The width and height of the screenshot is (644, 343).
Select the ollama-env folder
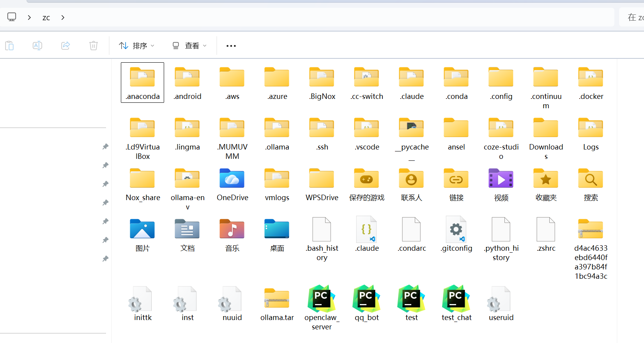pos(188,188)
